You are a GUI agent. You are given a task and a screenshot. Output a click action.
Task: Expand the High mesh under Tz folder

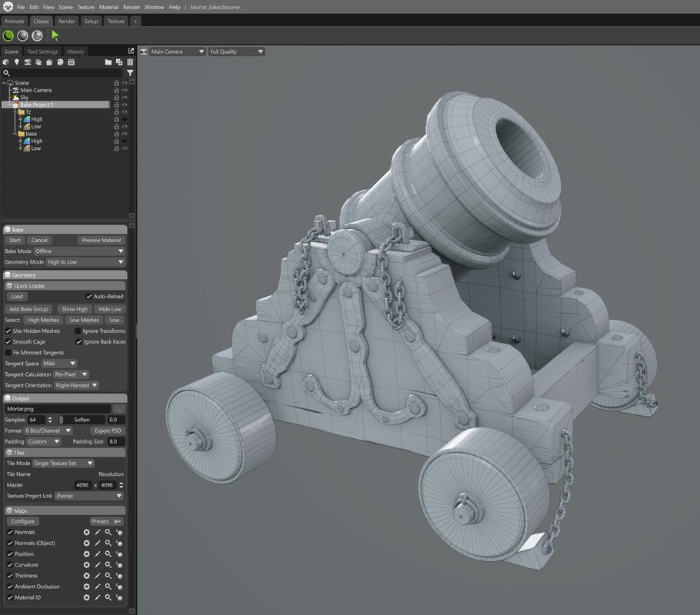(20, 119)
